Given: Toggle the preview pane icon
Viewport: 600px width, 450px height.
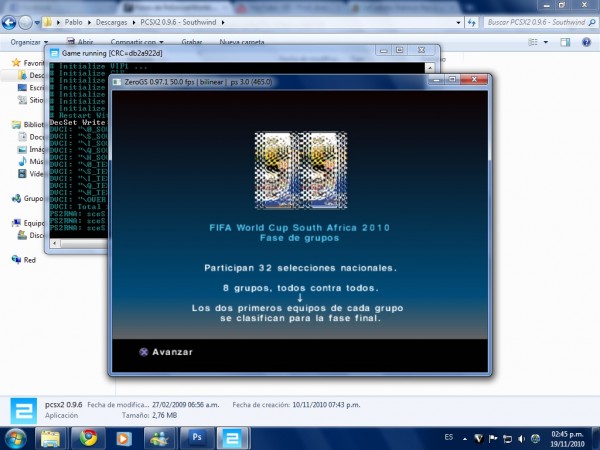Looking at the screenshot, I should pyautogui.click(x=565, y=42).
